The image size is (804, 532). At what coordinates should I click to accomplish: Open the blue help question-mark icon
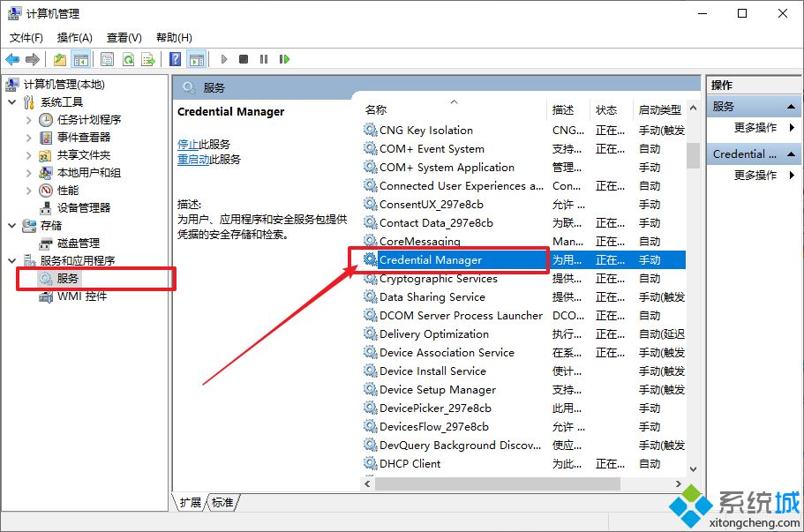[x=175, y=59]
